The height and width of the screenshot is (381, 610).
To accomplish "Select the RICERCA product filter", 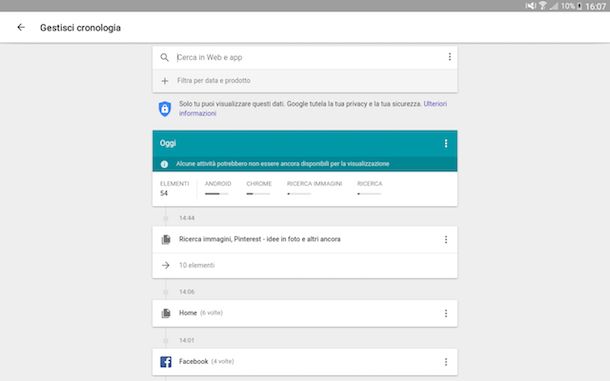I will tap(370, 187).
